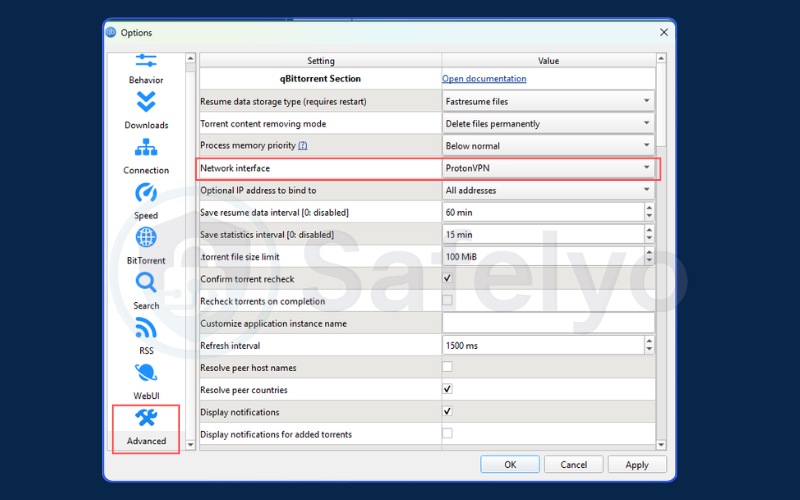Increase .torrent file size limit
This screenshot has height=500, width=800.
[x=649, y=252]
